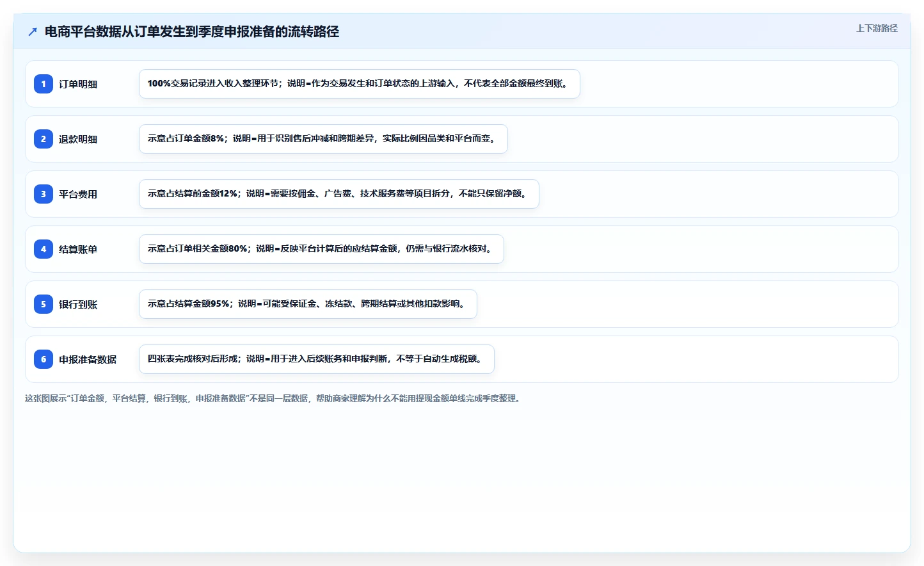Click the note 四张表完成核对后形成
The image size is (924, 566).
pos(317,359)
